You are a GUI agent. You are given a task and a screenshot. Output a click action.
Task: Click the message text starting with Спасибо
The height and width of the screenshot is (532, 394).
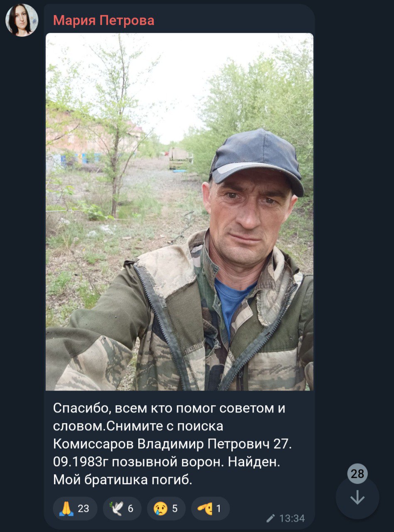[x=173, y=444]
